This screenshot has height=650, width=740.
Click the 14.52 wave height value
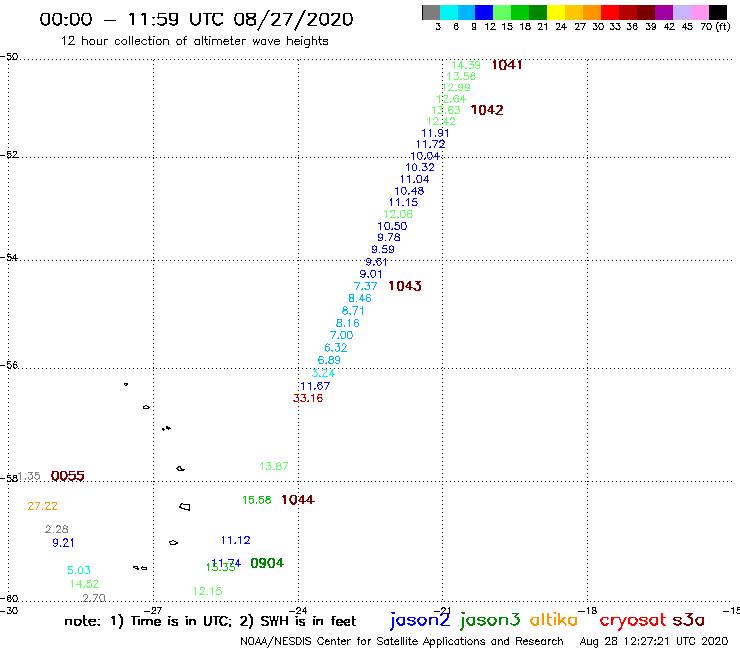click(84, 584)
